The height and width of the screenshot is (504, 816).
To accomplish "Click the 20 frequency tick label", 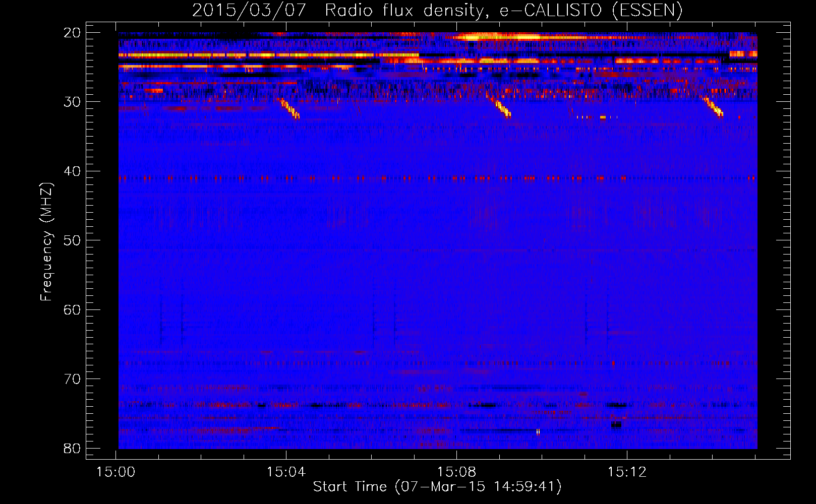I will pyautogui.click(x=73, y=32).
